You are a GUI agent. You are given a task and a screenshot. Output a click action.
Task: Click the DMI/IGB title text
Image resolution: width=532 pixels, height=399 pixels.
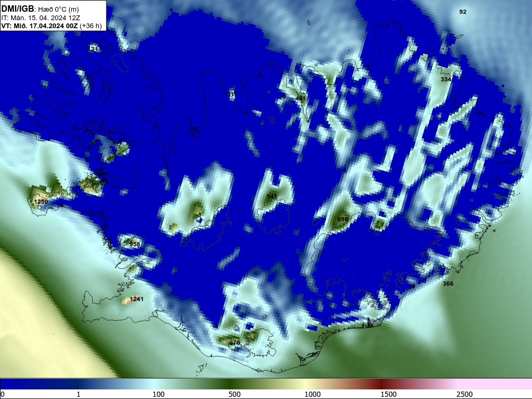[x=18, y=9]
